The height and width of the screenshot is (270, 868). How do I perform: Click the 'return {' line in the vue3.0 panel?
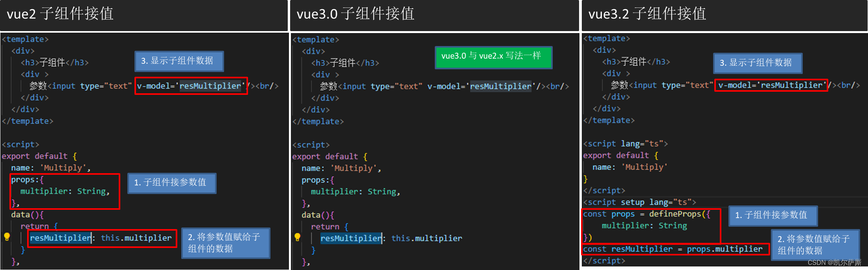pyautogui.click(x=330, y=227)
